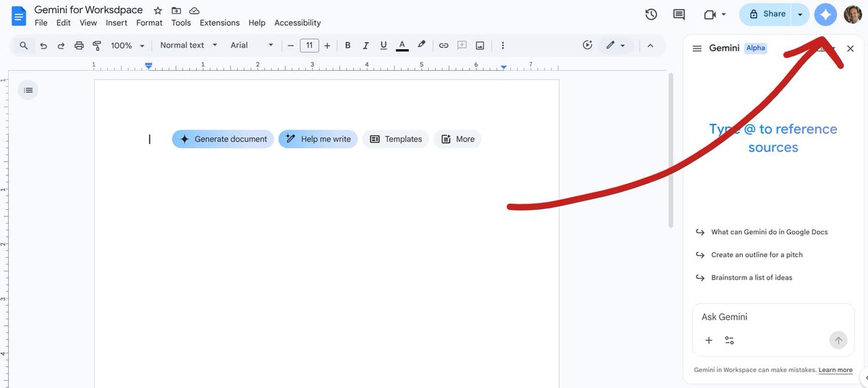Toggle bold formatting
Viewport: 868px width, 388px height.
pyautogui.click(x=348, y=46)
